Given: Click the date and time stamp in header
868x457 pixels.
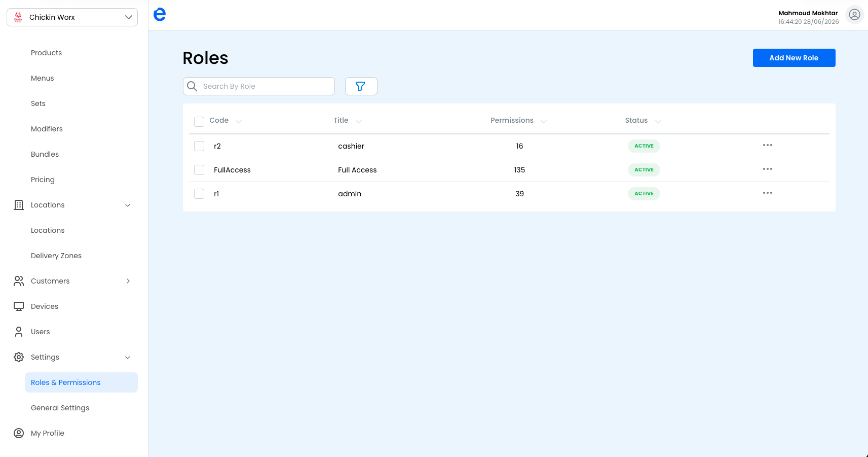Looking at the screenshot, I should pyautogui.click(x=809, y=22).
